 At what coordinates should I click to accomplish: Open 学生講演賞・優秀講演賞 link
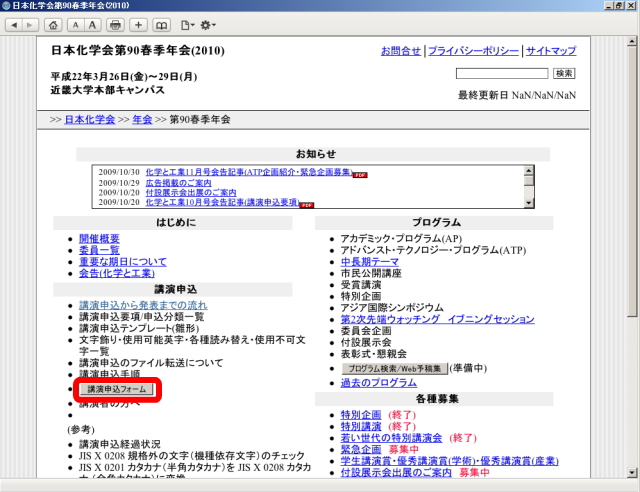449,461
